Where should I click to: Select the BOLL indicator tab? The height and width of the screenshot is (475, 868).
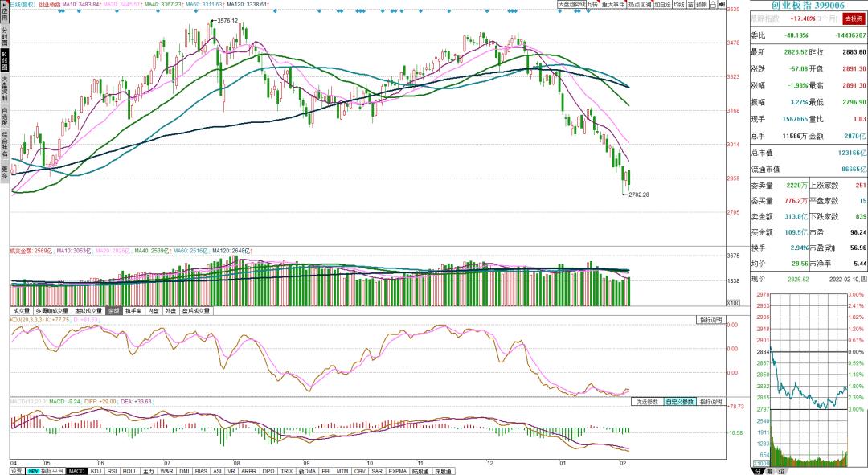click(129, 471)
